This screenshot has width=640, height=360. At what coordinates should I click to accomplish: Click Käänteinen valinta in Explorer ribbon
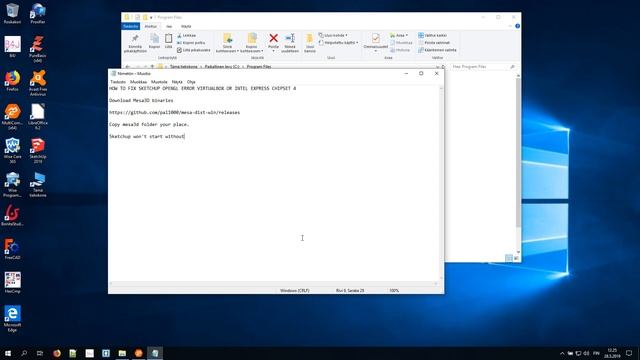437,50
